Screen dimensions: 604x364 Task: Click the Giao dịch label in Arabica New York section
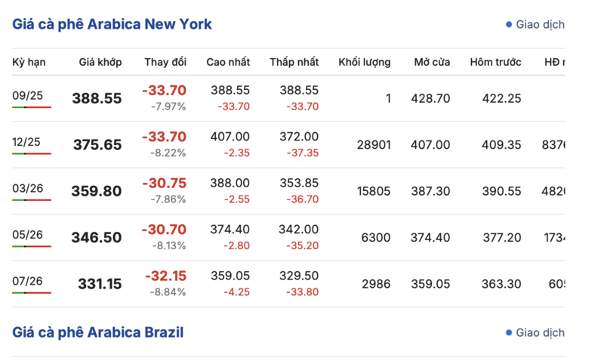coord(540,25)
